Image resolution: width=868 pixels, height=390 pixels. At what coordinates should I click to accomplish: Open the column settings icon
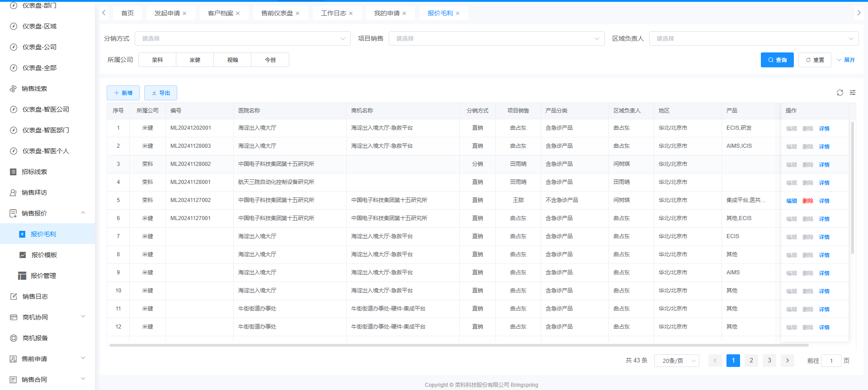853,93
